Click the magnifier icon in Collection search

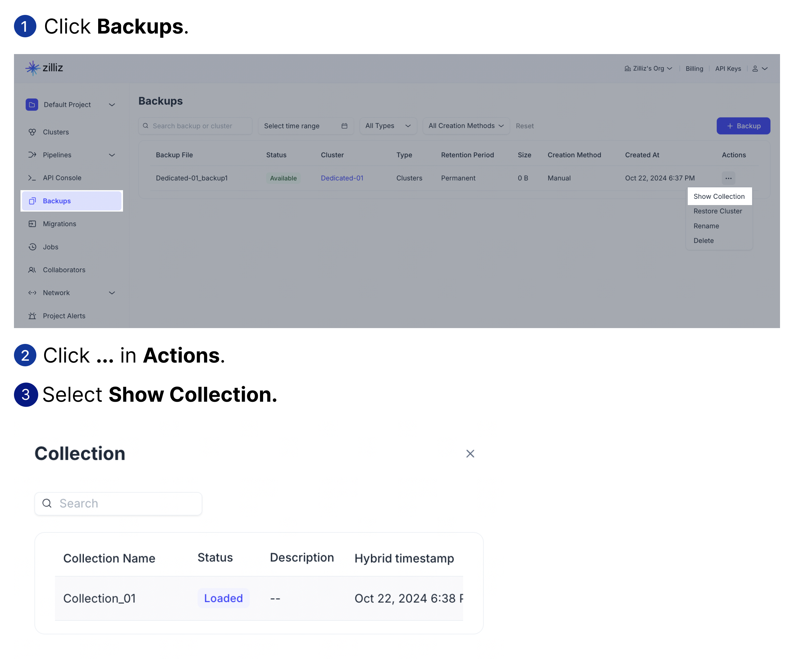click(47, 504)
